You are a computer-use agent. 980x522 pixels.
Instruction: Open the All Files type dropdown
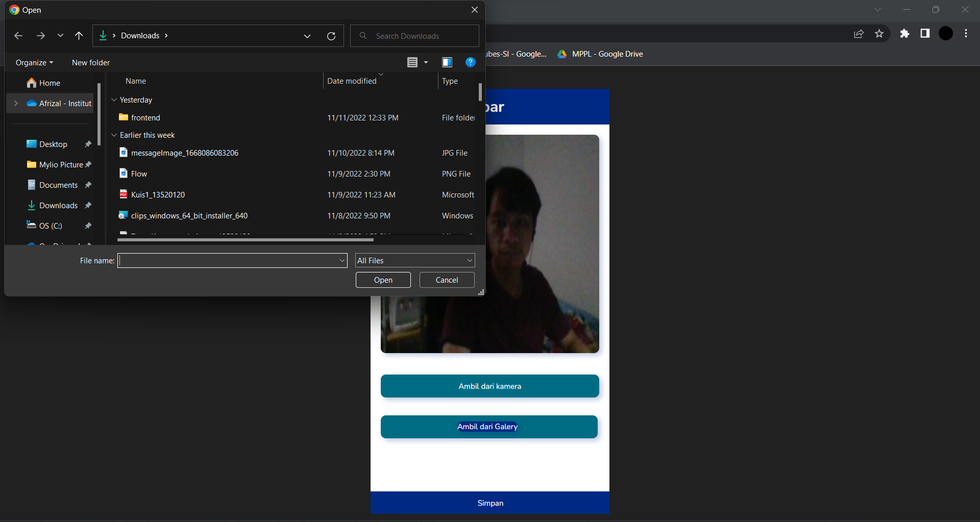415,260
